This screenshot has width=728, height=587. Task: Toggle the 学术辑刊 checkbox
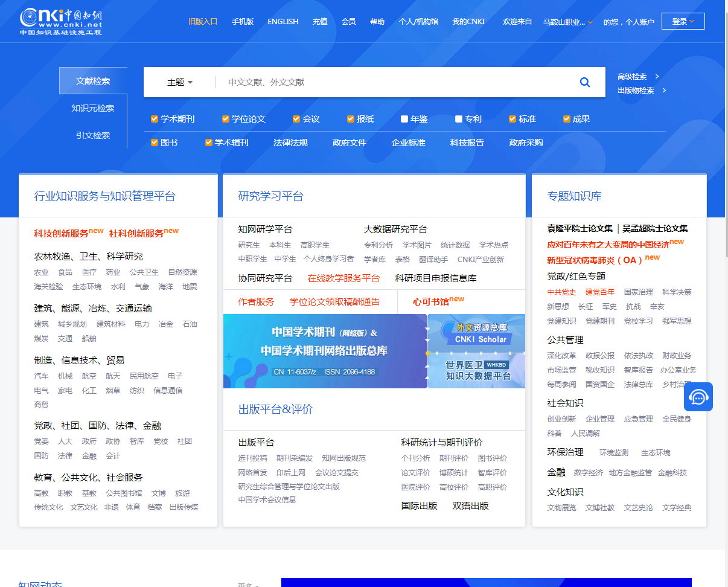[x=209, y=143]
